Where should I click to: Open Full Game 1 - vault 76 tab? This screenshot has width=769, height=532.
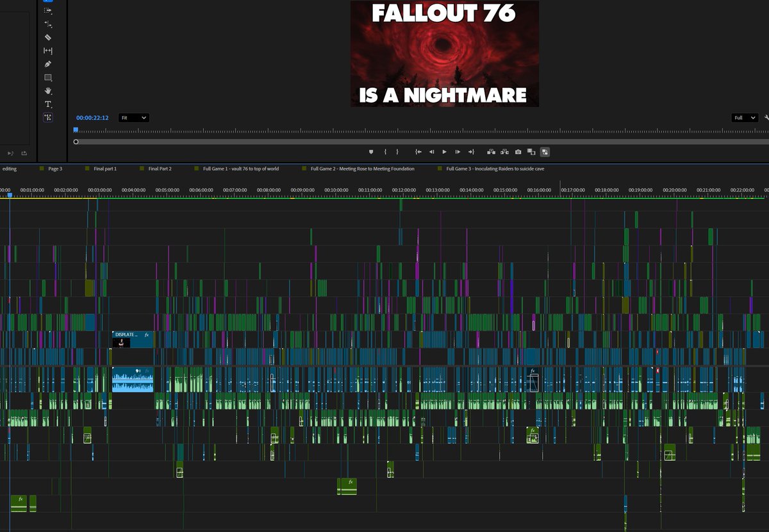[241, 169]
